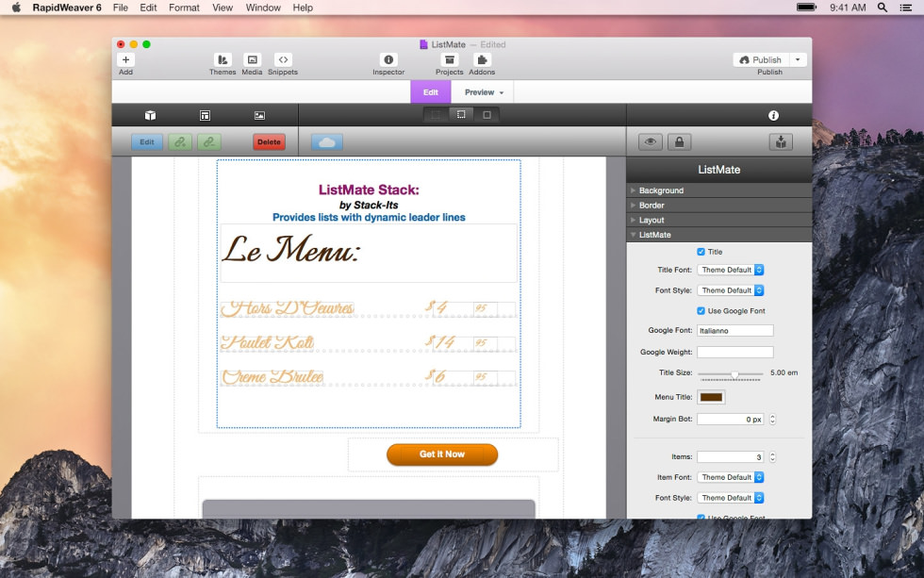Expand the Border section

pyautogui.click(x=718, y=205)
